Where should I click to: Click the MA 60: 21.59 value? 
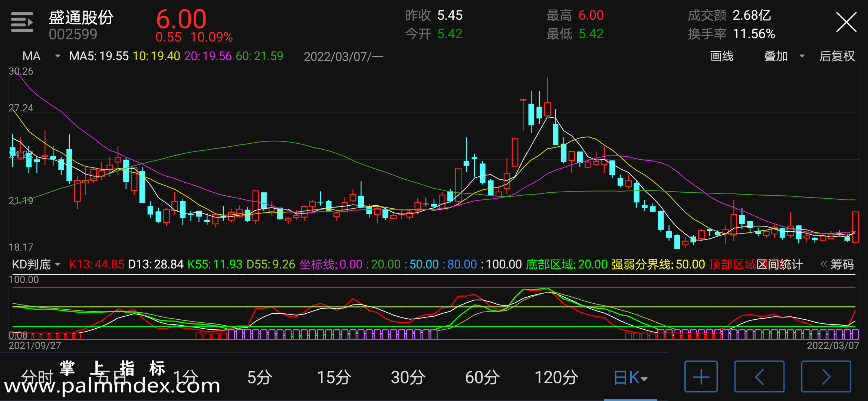click(259, 56)
